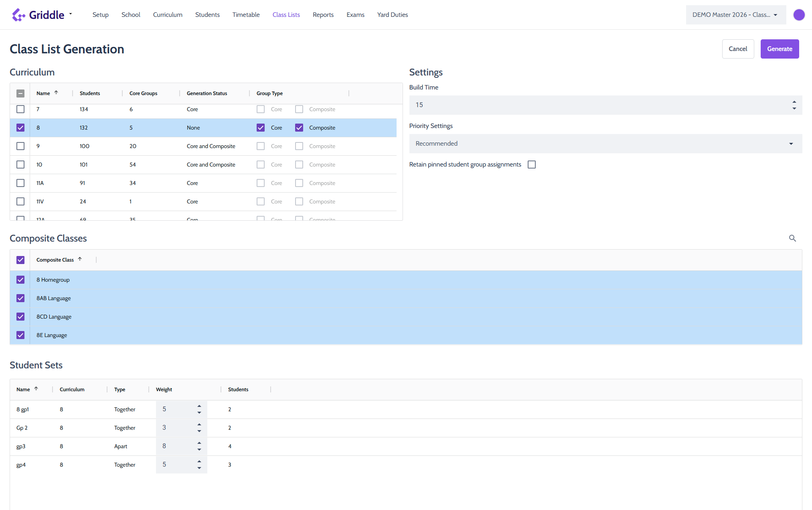Sort Curriculum by the Name column arrow
This screenshot has height=510, width=812.
tap(56, 93)
